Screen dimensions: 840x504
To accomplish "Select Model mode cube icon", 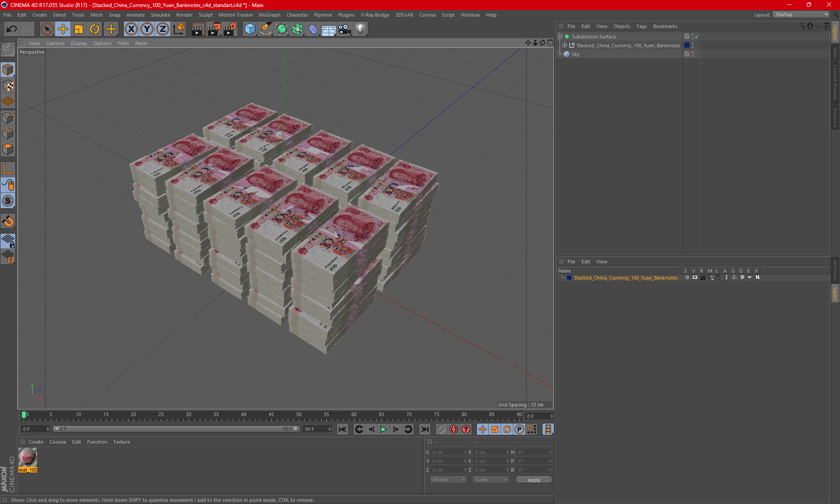I will click(8, 70).
